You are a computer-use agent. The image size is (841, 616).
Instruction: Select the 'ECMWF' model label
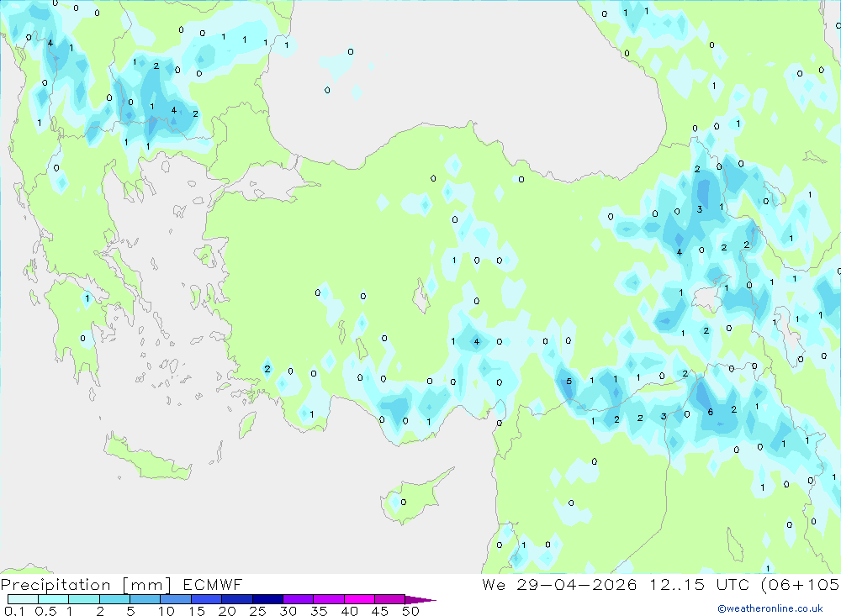(213, 584)
